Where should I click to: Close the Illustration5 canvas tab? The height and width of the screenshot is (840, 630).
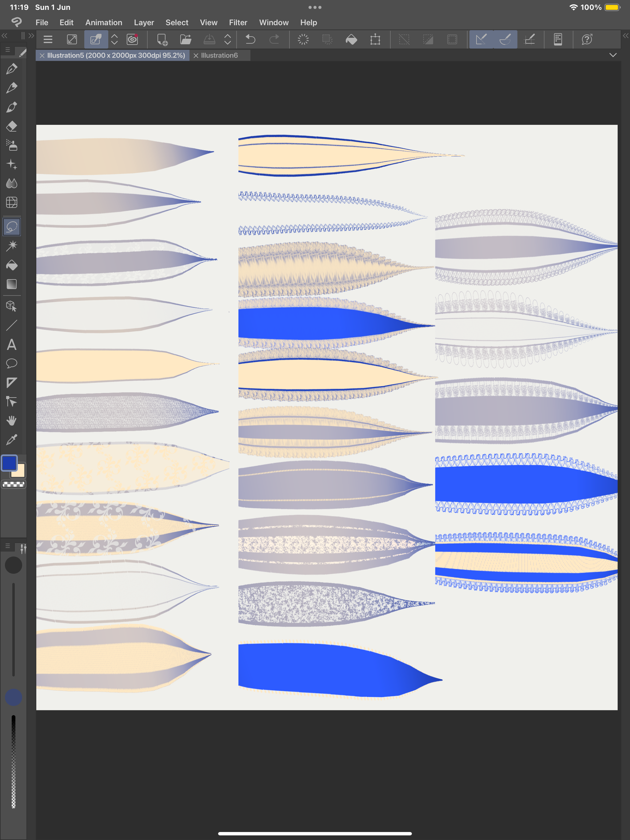(x=42, y=55)
